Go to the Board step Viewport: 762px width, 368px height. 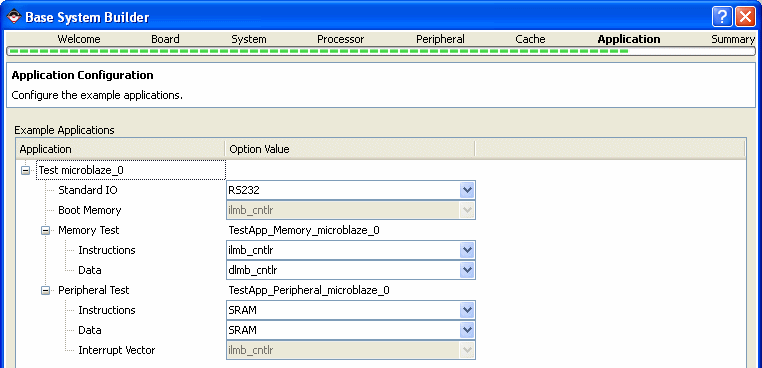[165, 39]
